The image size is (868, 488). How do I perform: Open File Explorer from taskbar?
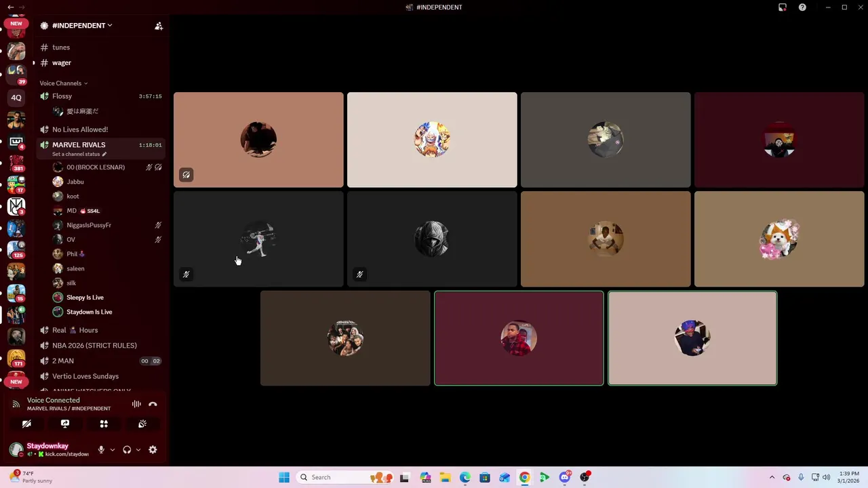click(x=445, y=477)
